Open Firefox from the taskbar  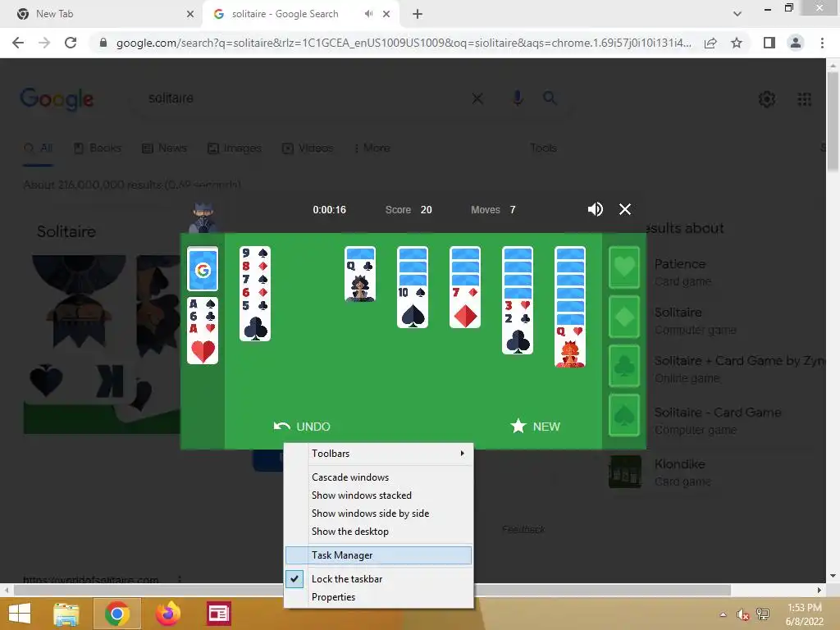click(167, 614)
